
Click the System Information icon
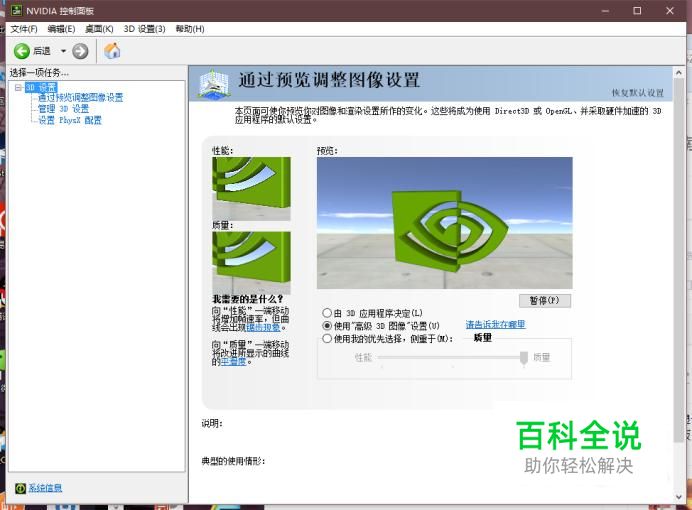coord(20,488)
